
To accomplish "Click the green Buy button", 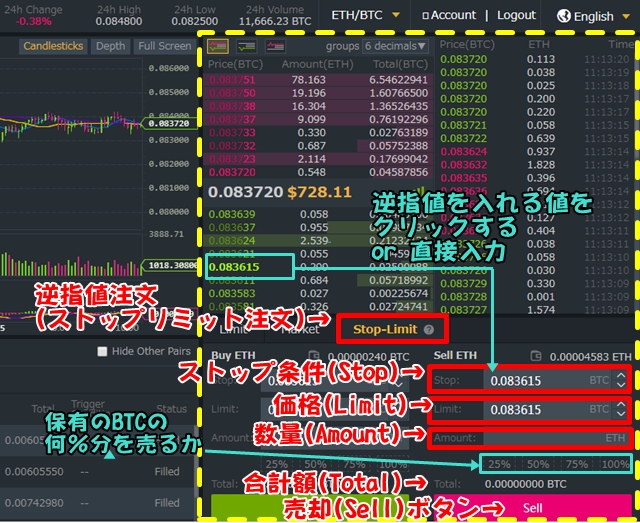I will coord(309,506).
